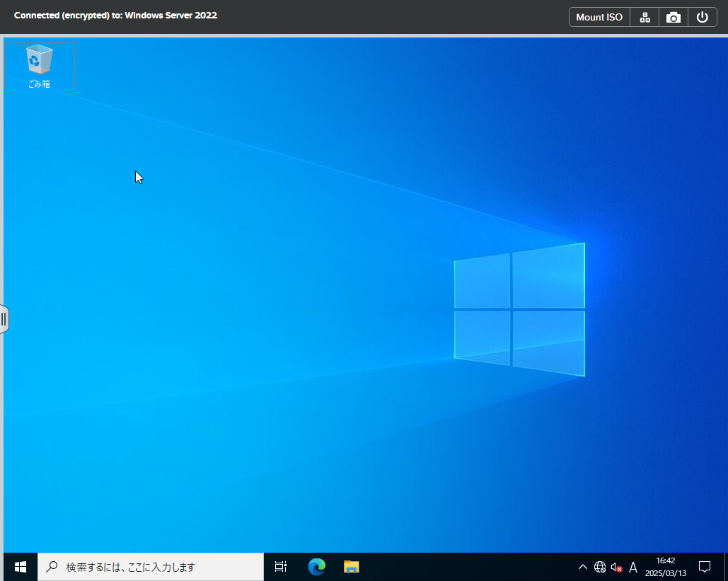Open the clock showing 16:42

coord(665,567)
